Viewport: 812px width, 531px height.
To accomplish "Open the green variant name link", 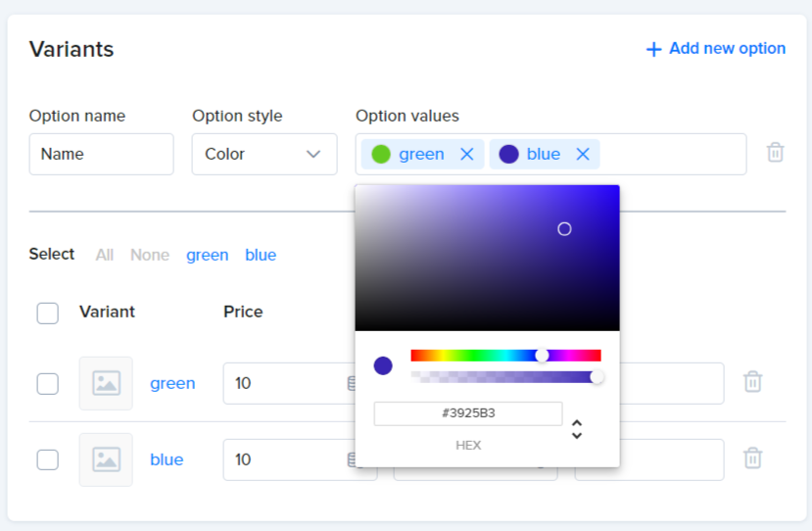I will [172, 383].
